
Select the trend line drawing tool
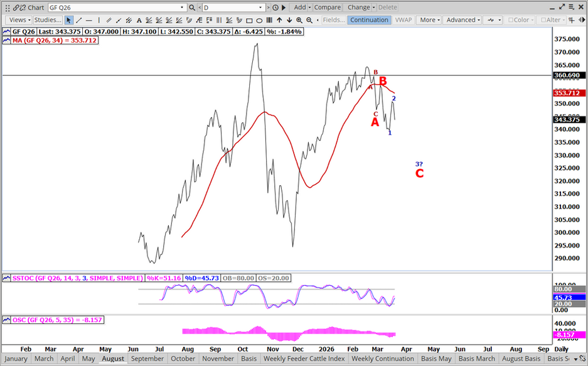click(78, 20)
